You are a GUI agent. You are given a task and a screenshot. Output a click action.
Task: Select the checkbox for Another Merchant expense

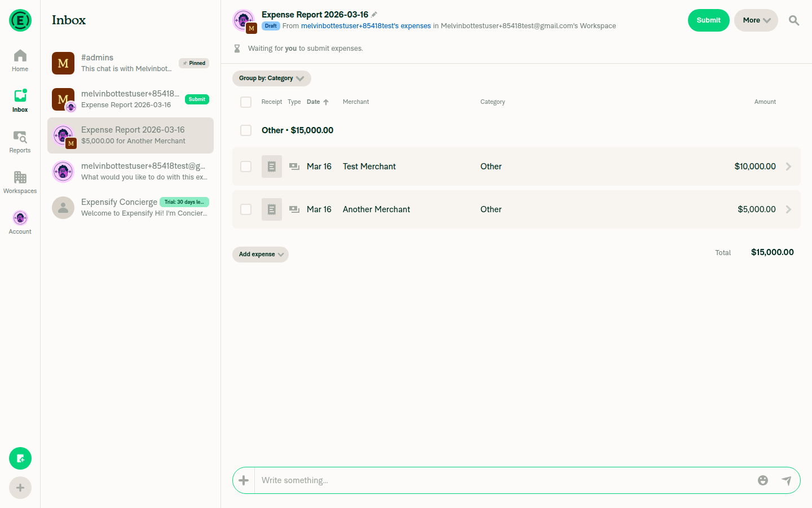click(x=246, y=209)
